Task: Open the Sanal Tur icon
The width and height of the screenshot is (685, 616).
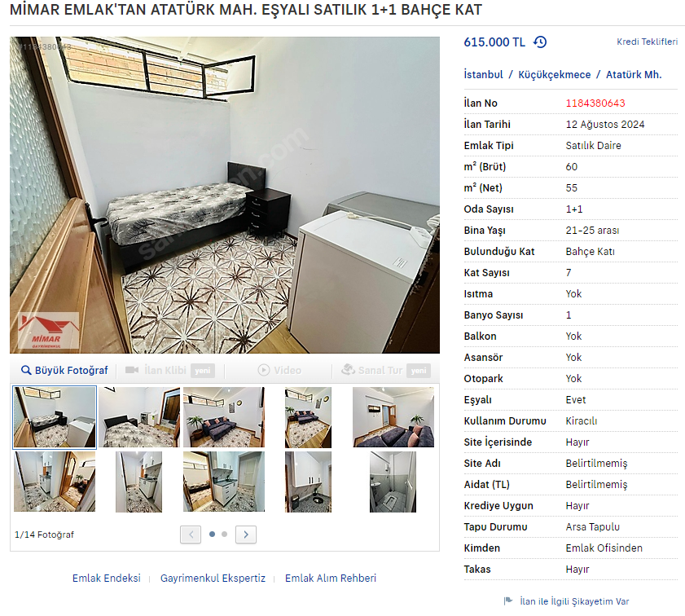Action: point(348,370)
